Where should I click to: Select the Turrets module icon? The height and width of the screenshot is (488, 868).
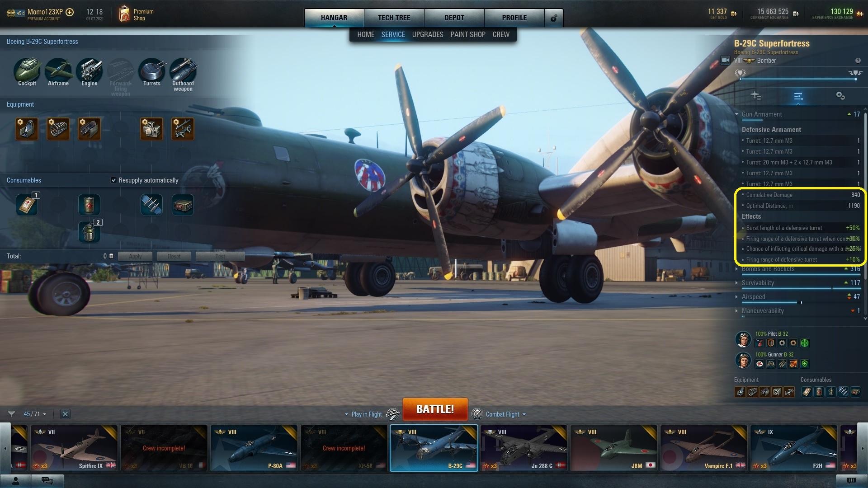152,70
